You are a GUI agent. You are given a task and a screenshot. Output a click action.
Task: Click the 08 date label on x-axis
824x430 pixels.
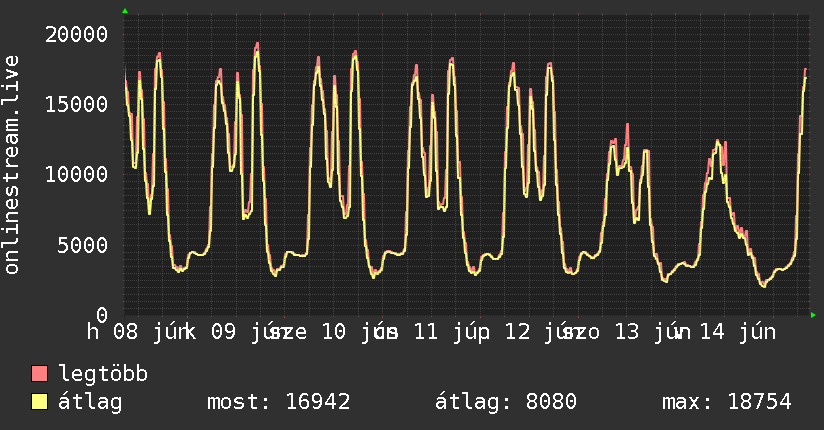126,332
